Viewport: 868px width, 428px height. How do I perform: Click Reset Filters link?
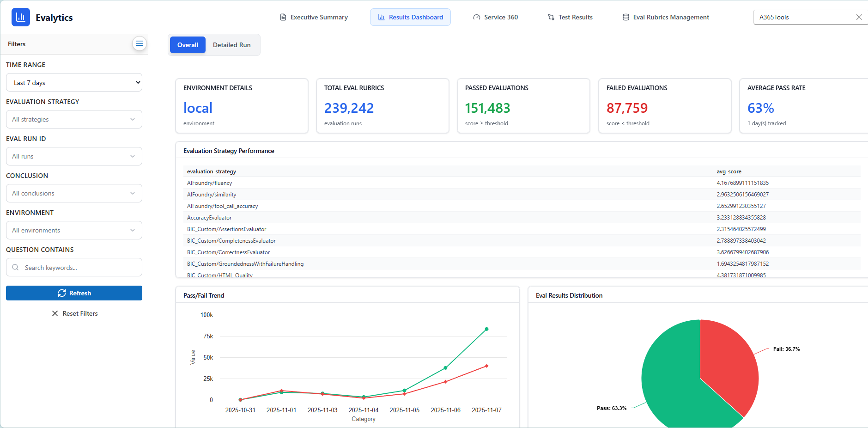tap(74, 313)
